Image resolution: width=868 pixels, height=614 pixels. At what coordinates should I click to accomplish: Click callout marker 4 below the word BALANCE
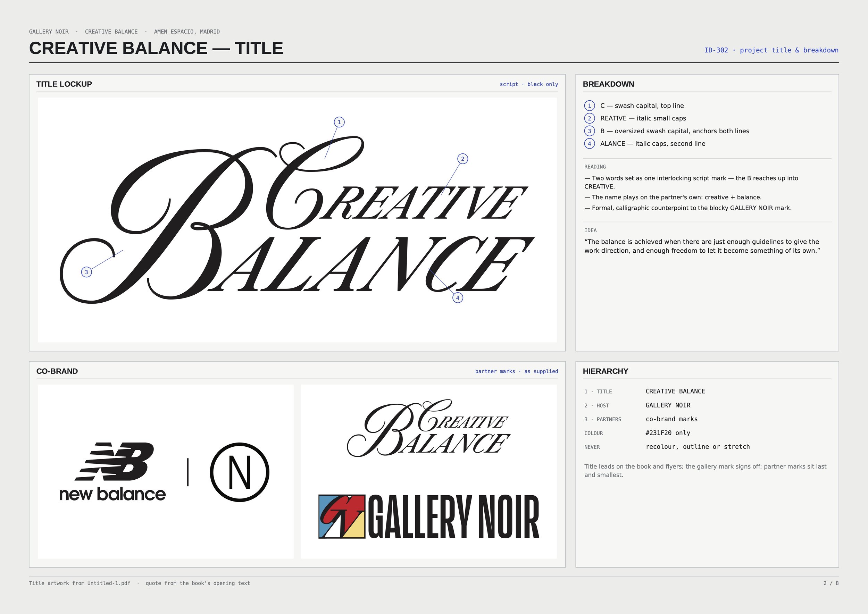pos(458,298)
